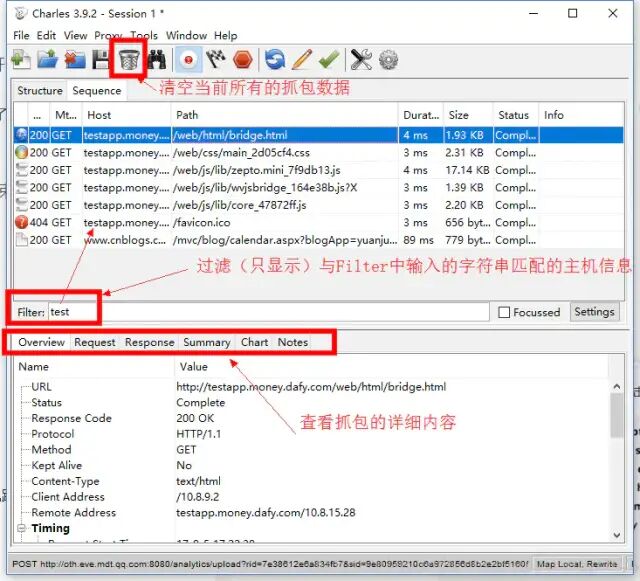The height and width of the screenshot is (581, 640).
Task: Click the overview scrollbar up arrow
Action: coord(617,386)
